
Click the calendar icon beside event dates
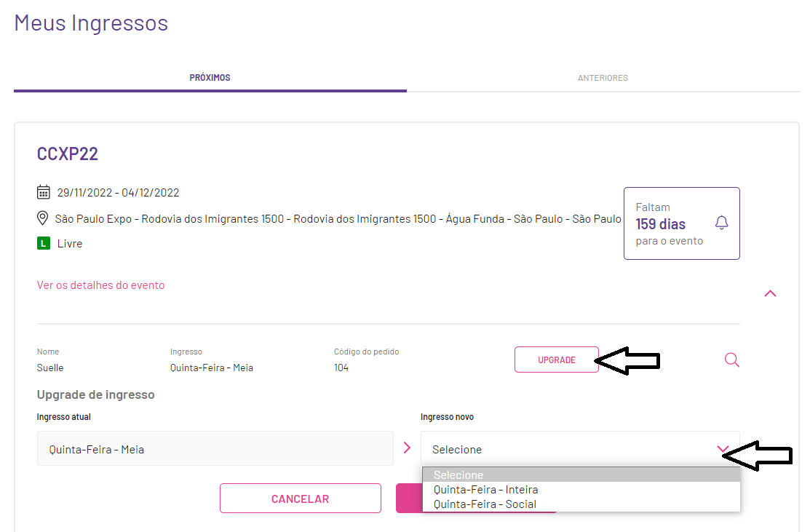[44, 192]
